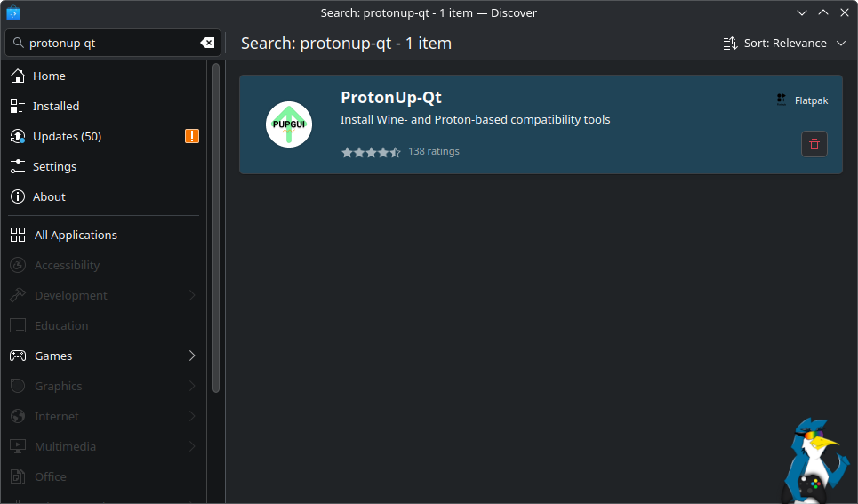Expand the Games category chevron

click(192, 356)
